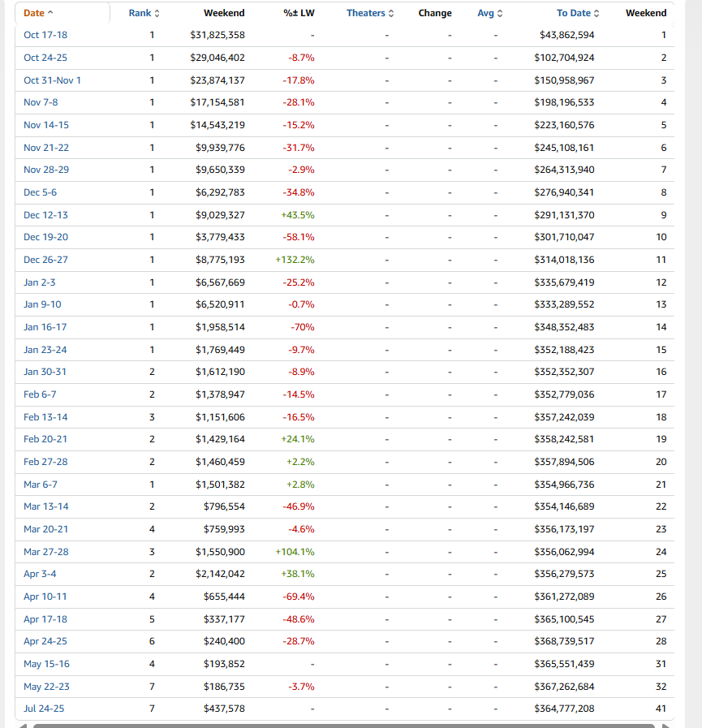
Task: Select the -70% change value
Action: 303,327
